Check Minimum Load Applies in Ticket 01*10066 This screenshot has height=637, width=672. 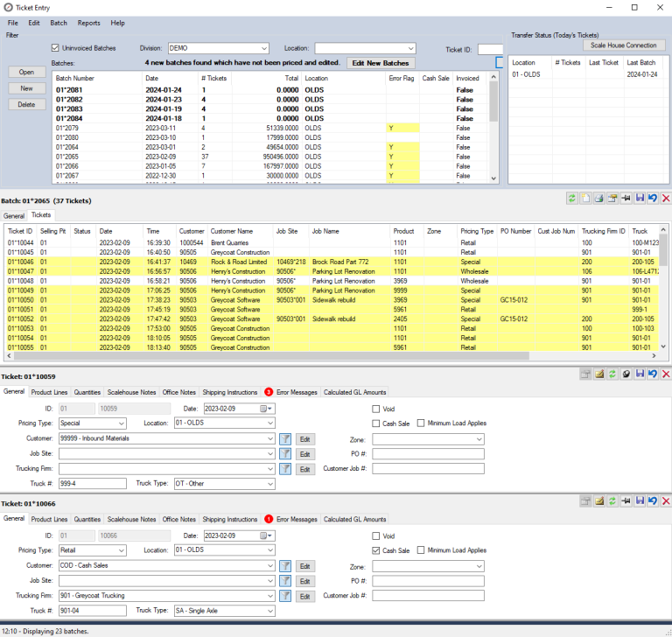click(421, 550)
